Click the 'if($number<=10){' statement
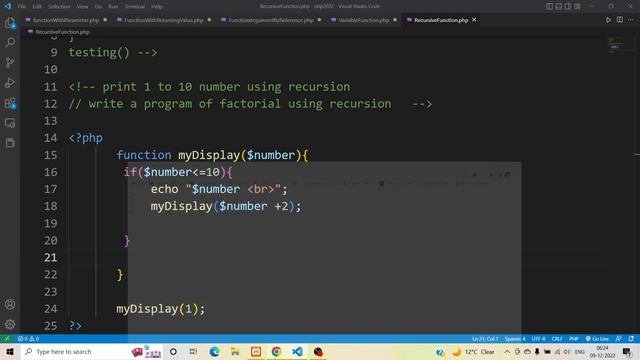The height and width of the screenshot is (360, 640). pyautogui.click(x=178, y=172)
